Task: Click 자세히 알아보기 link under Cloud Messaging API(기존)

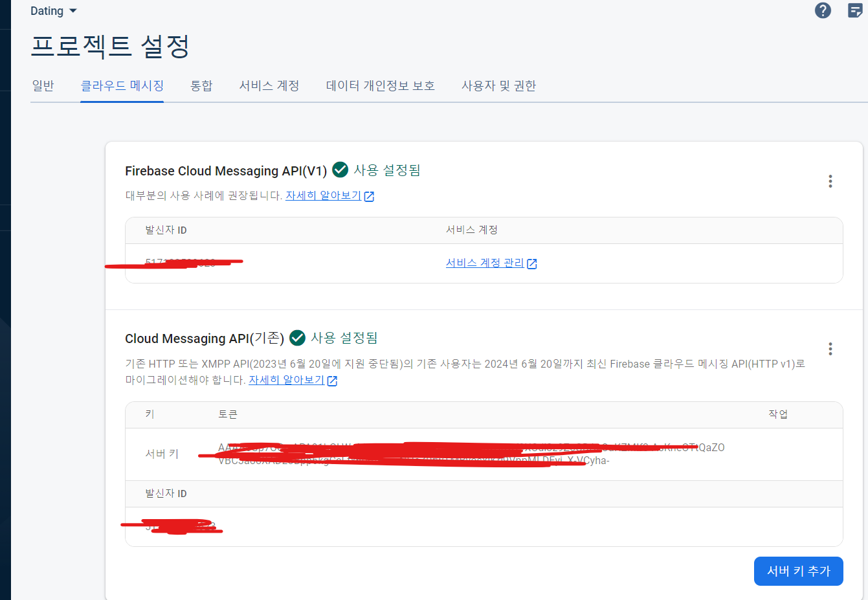Action: point(293,380)
